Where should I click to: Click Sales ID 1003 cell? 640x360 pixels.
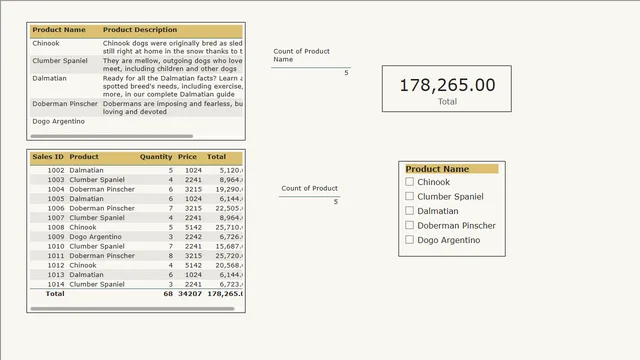click(x=56, y=180)
